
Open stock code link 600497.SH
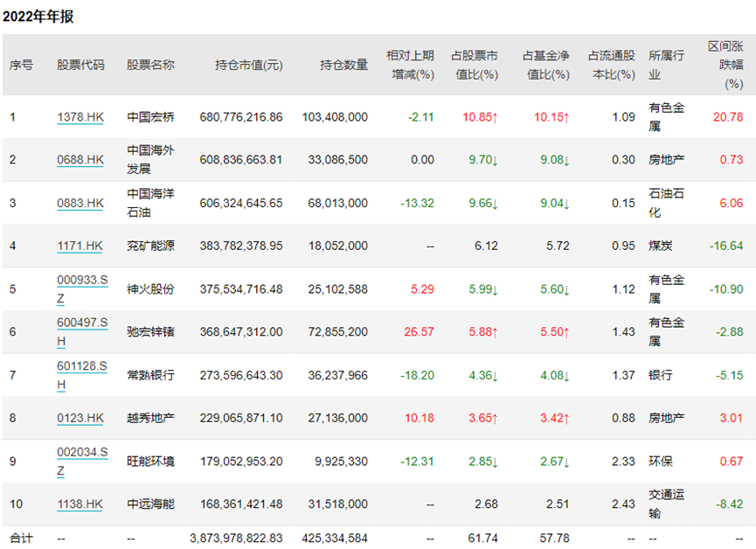(x=82, y=332)
